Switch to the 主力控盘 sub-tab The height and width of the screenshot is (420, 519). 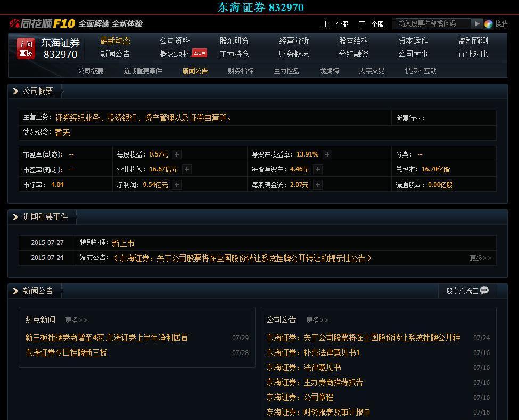point(286,71)
